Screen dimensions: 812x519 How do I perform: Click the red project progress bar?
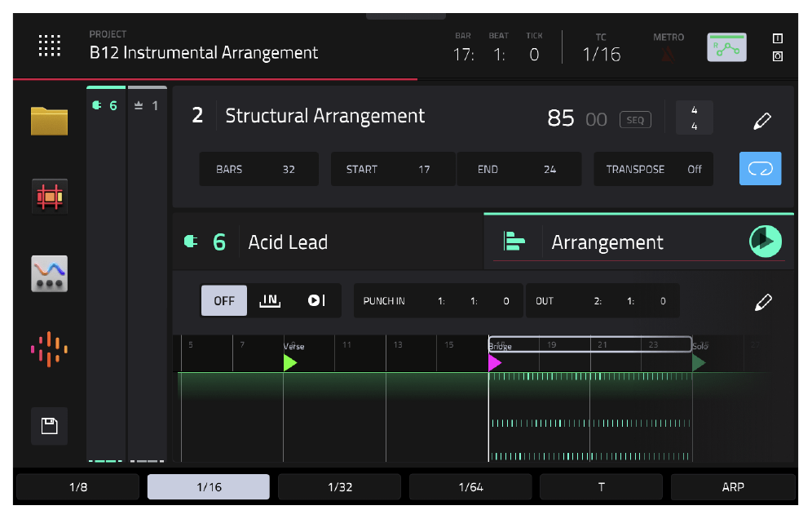tap(215, 79)
